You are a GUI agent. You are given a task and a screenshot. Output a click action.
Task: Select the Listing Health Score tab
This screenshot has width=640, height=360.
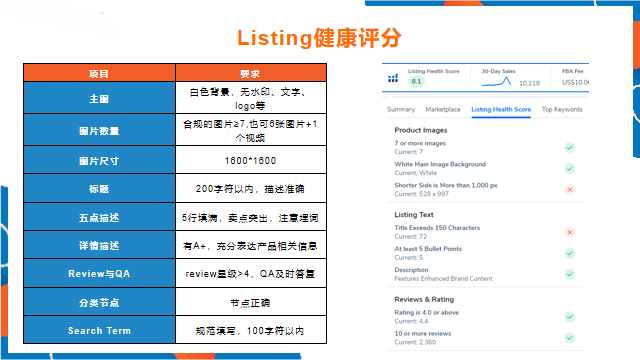point(501,109)
